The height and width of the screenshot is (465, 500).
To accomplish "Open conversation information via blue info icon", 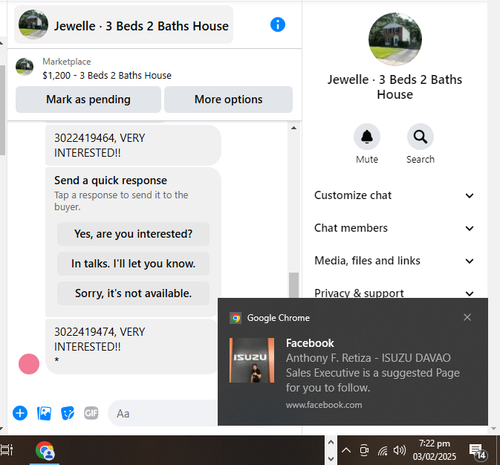I will (x=277, y=25).
